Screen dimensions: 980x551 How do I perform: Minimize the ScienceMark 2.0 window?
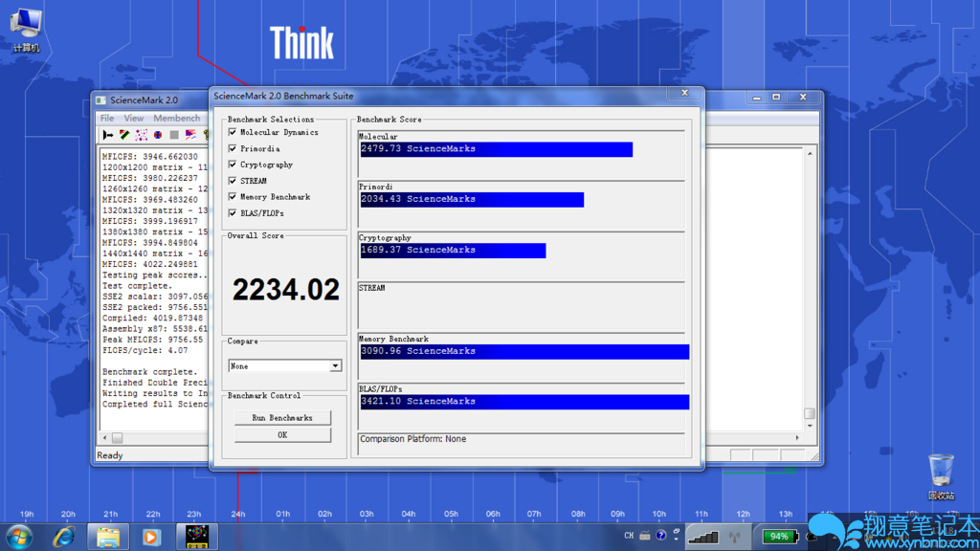click(756, 98)
